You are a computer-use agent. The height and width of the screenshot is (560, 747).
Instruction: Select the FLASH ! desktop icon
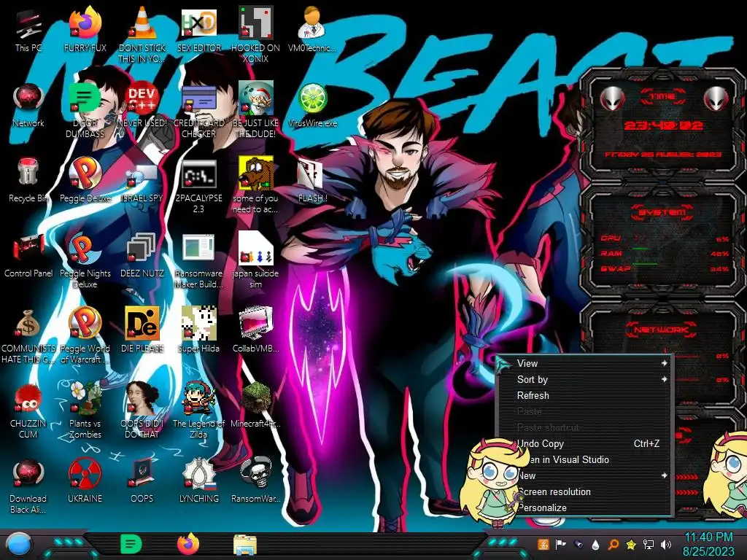pyautogui.click(x=312, y=181)
